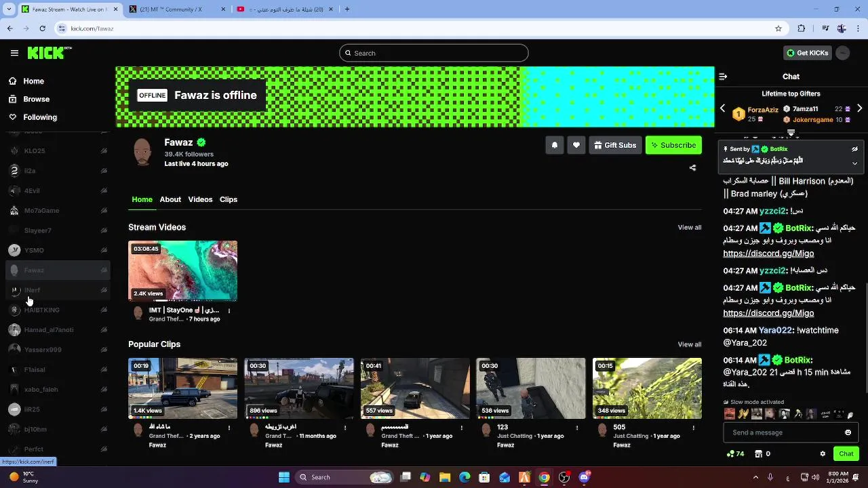Expand the pinned message chevron

854,163
